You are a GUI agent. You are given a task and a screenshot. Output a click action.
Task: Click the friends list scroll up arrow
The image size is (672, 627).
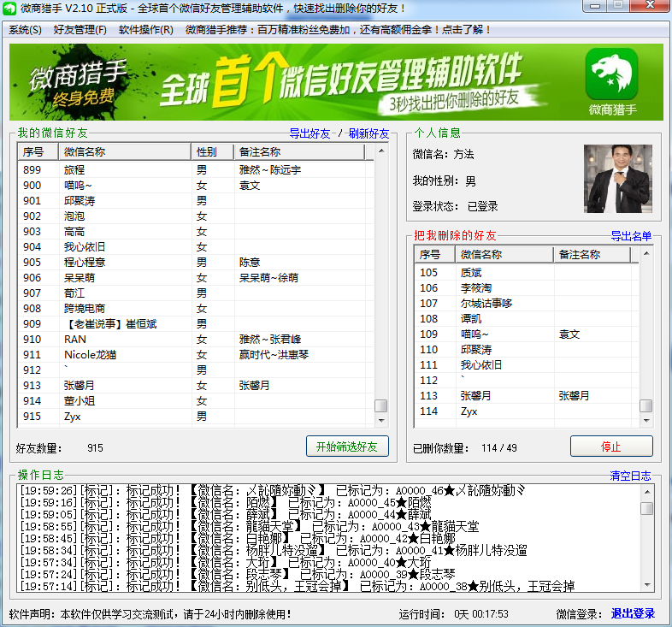point(381,151)
